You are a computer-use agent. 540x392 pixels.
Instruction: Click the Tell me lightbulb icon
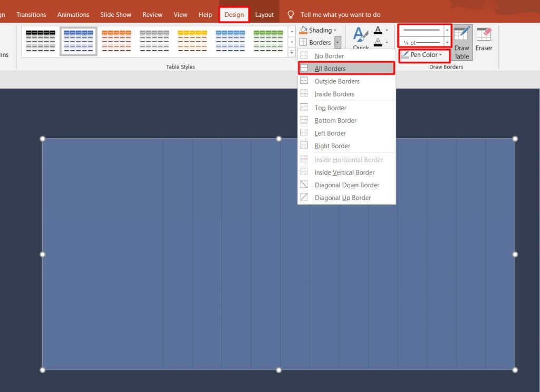[291, 14]
